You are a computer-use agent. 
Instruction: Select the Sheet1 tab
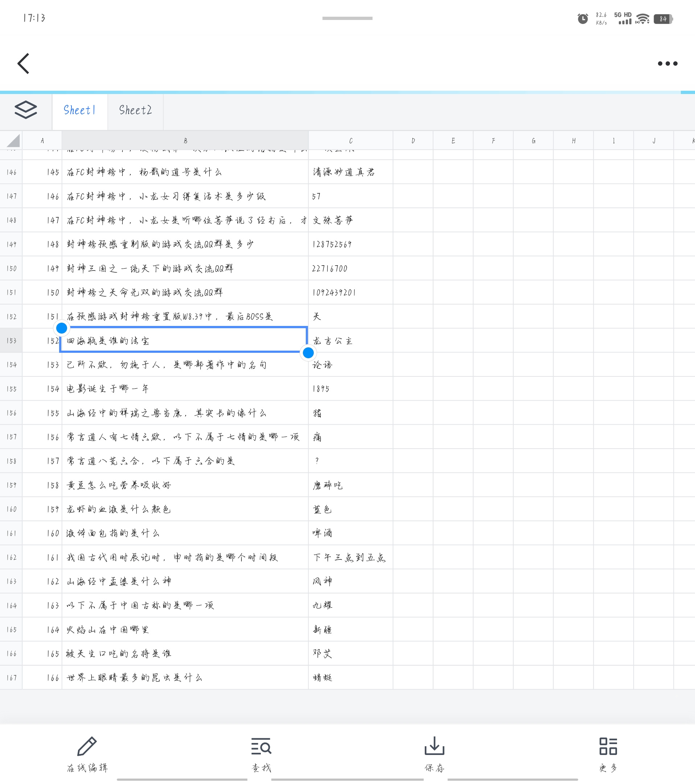click(80, 110)
